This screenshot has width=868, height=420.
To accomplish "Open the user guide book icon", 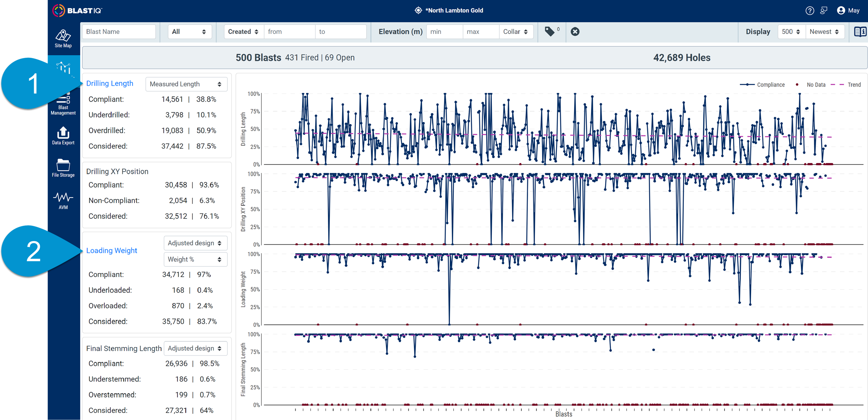I will (860, 32).
